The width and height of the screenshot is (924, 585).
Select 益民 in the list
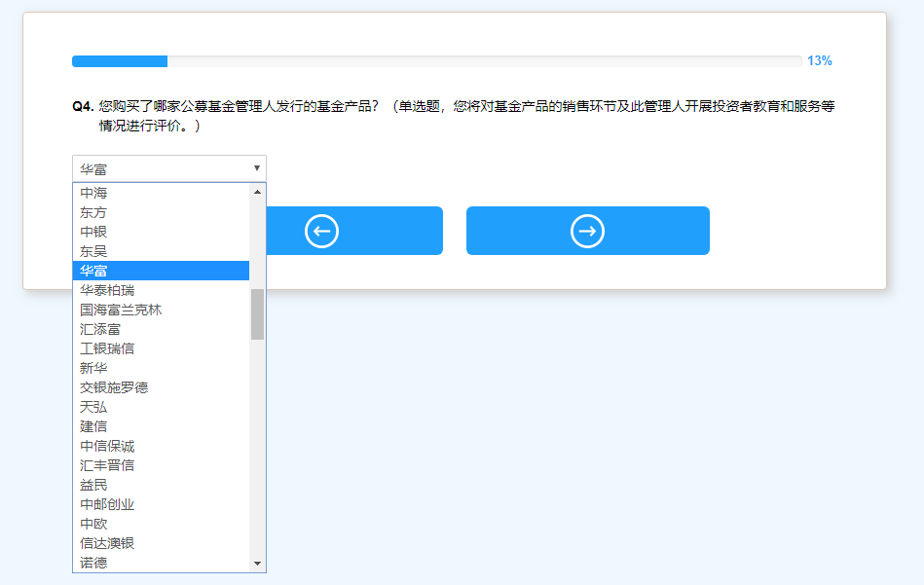(161, 485)
